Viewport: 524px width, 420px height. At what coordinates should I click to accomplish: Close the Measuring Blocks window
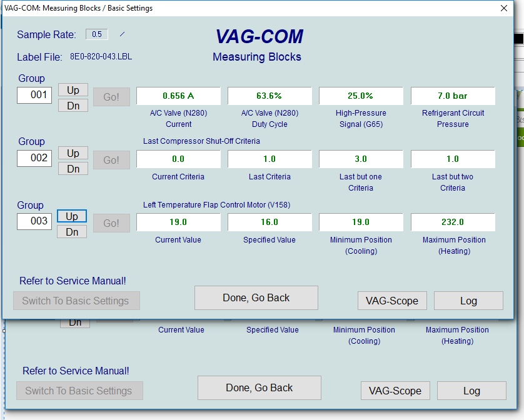(504, 8)
